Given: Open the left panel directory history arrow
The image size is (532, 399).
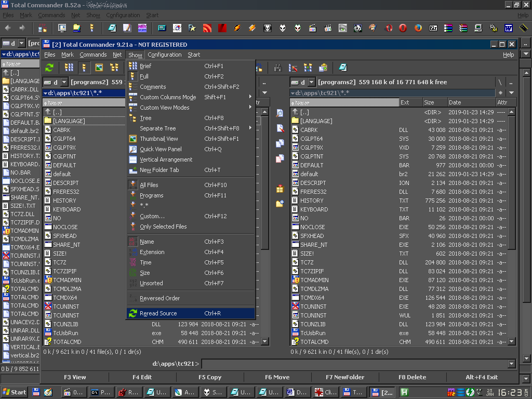Looking at the screenshot, I should point(264,92).
